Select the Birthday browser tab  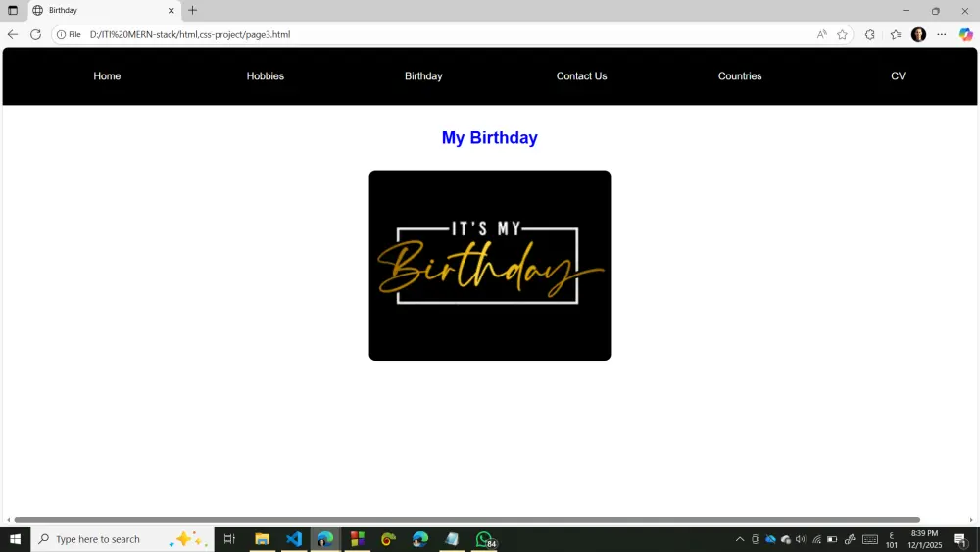tap(105, 11)
